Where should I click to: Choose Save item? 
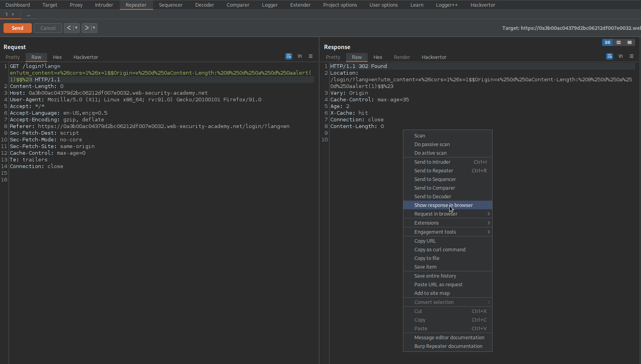click(448, 267)
